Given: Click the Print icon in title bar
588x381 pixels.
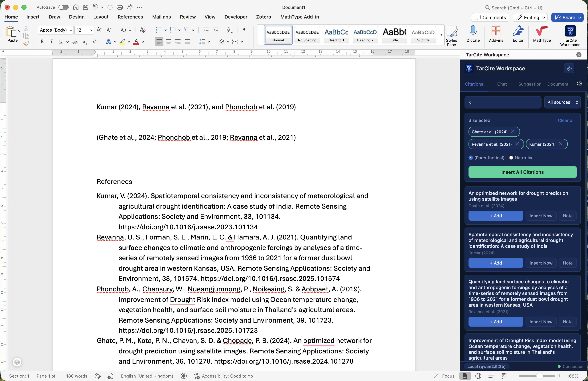Looking at the screenshot, I should pyautogui.click(x=120, y=7).
